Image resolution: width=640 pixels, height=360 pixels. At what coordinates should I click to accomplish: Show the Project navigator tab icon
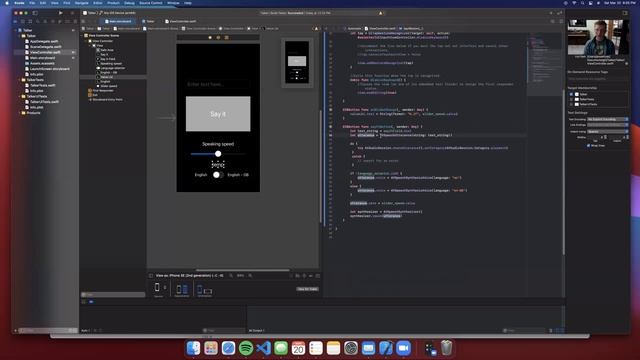click(x=16, y=22)
